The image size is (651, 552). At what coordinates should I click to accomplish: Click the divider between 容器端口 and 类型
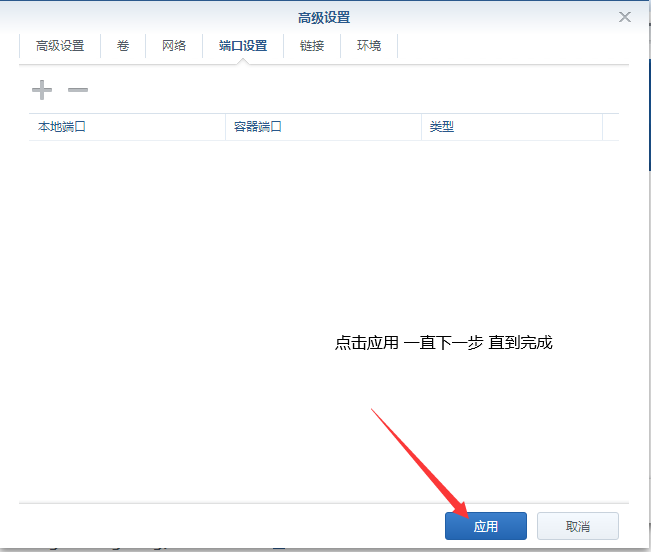pyautogui.click(x=421, y=127)
